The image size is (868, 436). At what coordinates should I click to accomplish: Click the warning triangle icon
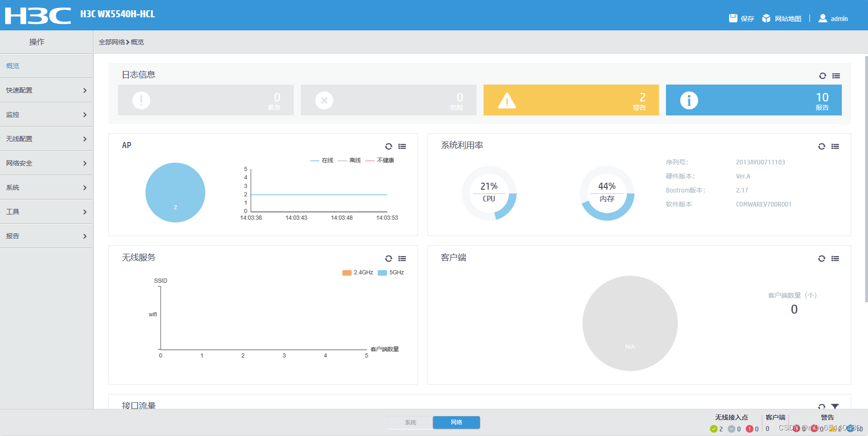(507, 100)
